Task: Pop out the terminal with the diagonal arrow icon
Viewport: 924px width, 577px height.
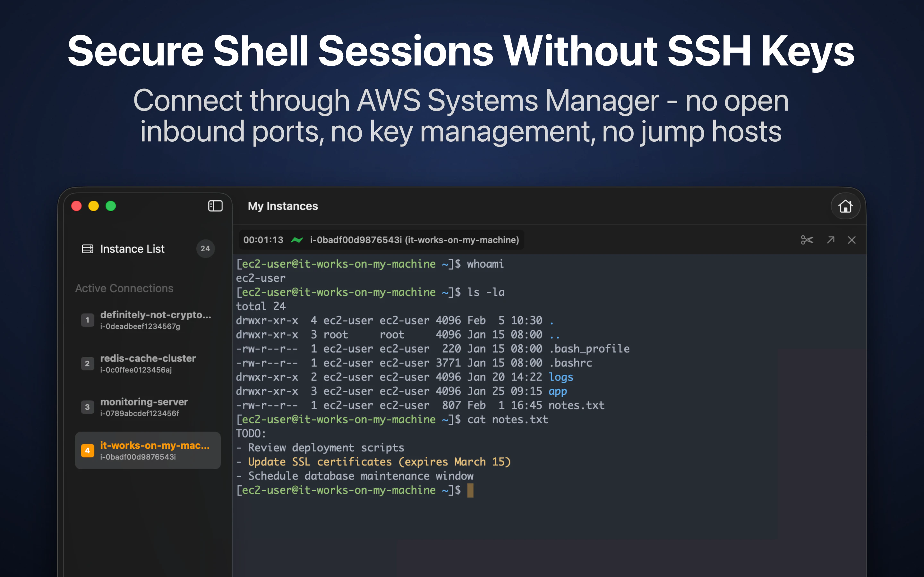Action: tap(831, 240)
